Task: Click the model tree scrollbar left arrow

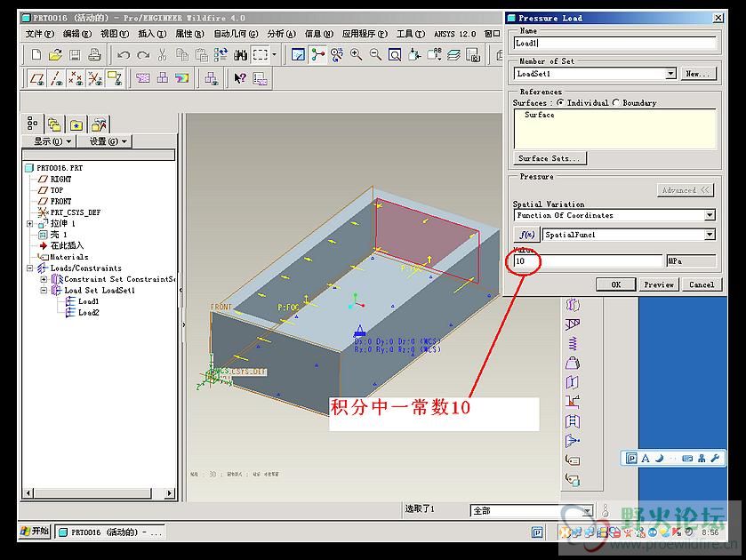Action: tap(28, 493)
